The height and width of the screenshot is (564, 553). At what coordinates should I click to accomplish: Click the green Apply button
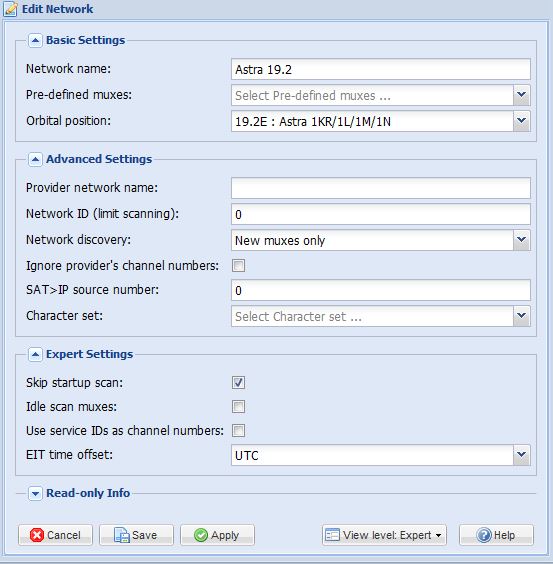217,535
